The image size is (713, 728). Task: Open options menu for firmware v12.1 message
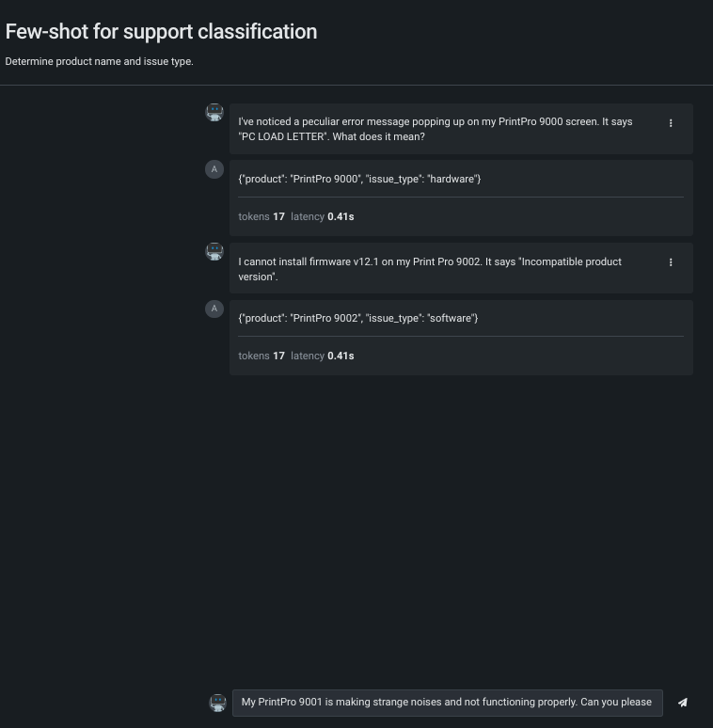671,262
